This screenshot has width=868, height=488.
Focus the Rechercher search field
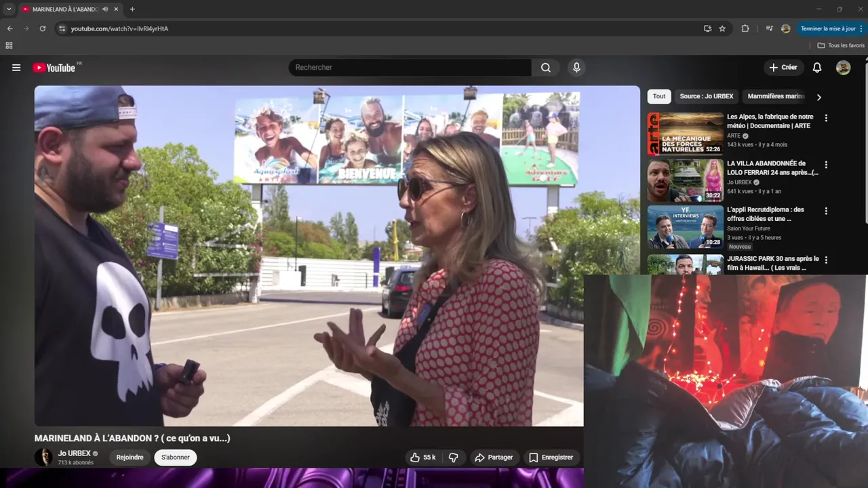(410, 68)
